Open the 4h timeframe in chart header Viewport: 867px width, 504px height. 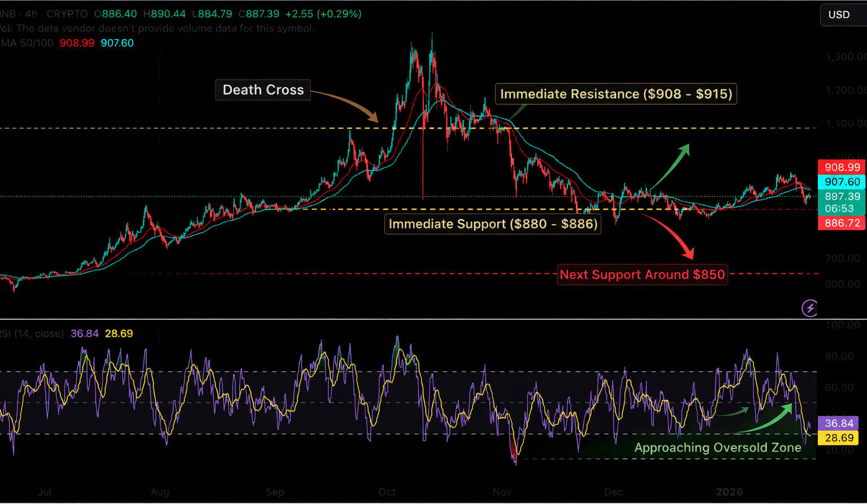coord(31,14)
